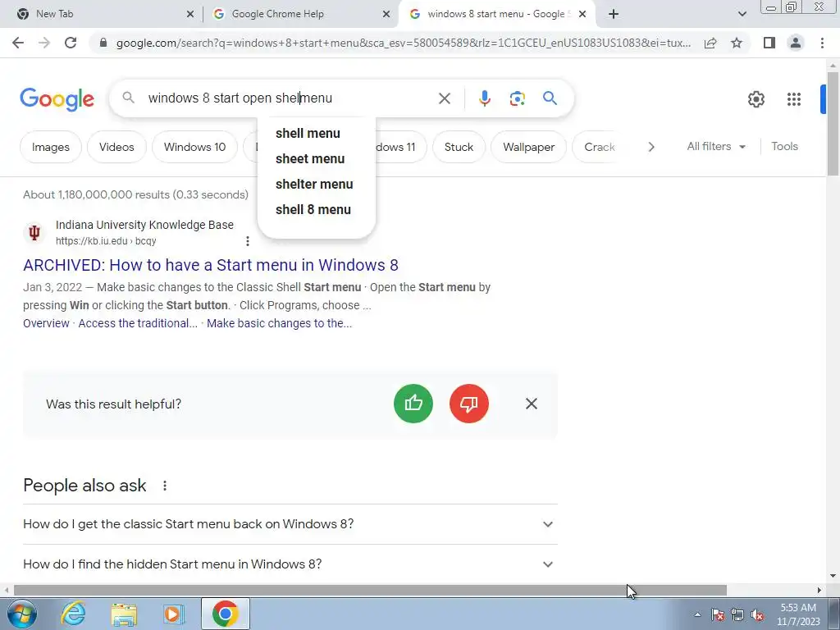This screenshot has height=630, width=840.
Task: Apply Windows 10 filter chip
Action: (194, 147)
